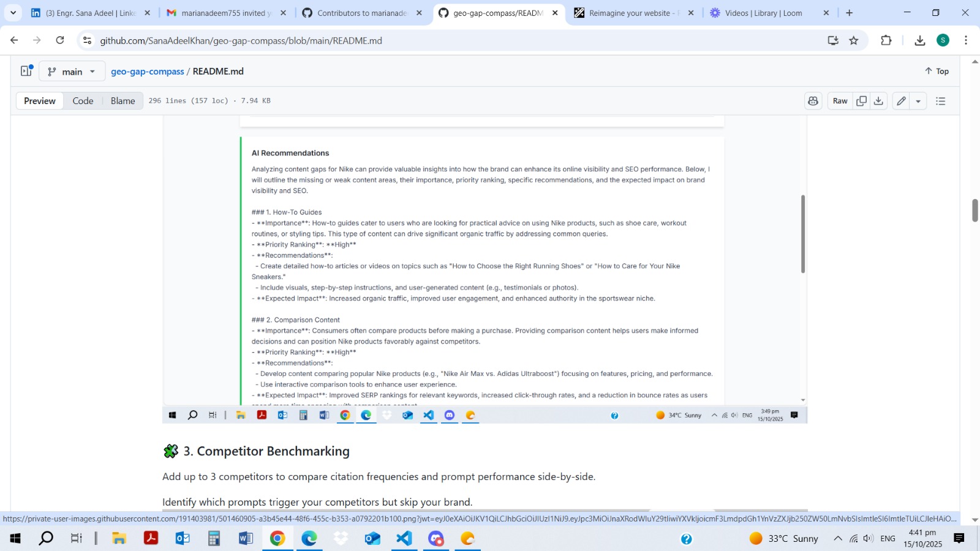Open File Explorer from taskbar
Viewport: 980px width, 551px height.
pyautogui.click(x=119, y=538)
